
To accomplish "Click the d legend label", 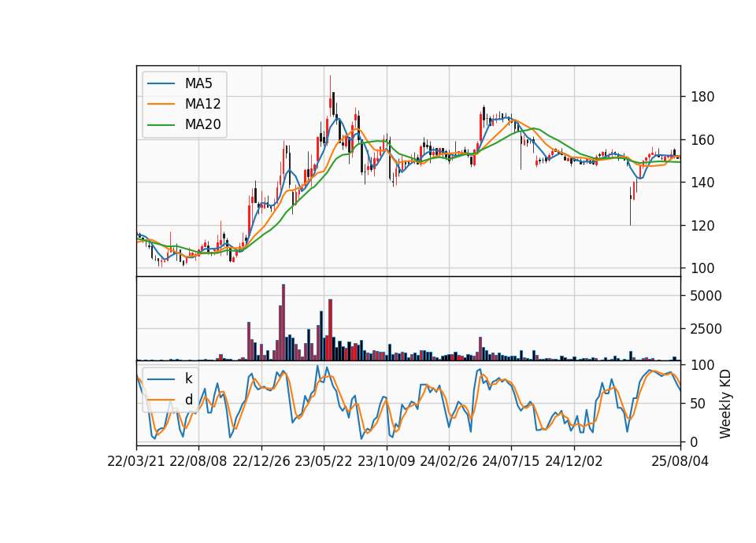I will click(x=188, y=400).
